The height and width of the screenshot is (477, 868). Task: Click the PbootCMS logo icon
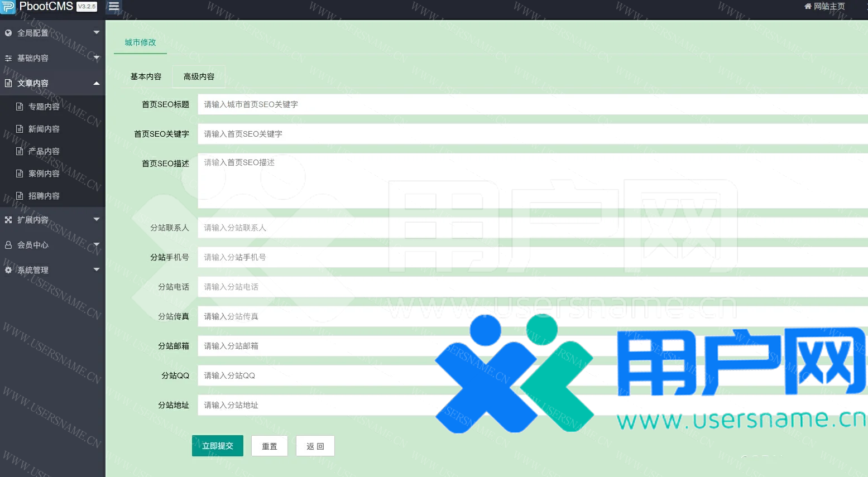pos(8,7)
